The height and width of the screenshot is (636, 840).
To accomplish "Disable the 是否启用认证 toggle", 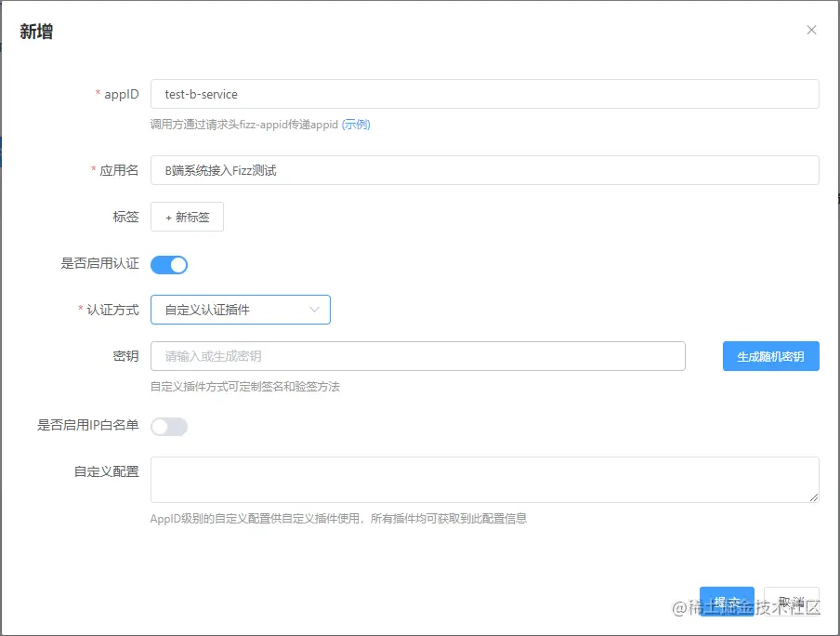I will point(169,264).
